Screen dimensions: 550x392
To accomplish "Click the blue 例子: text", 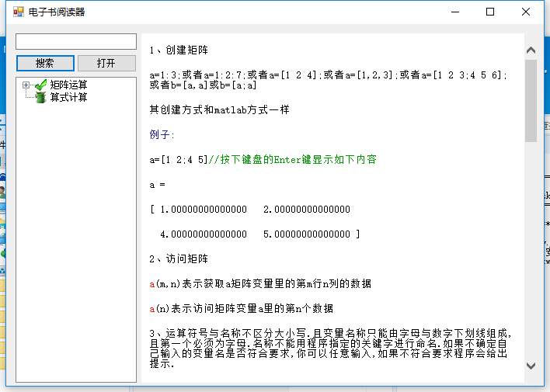I will click(162, 134).
